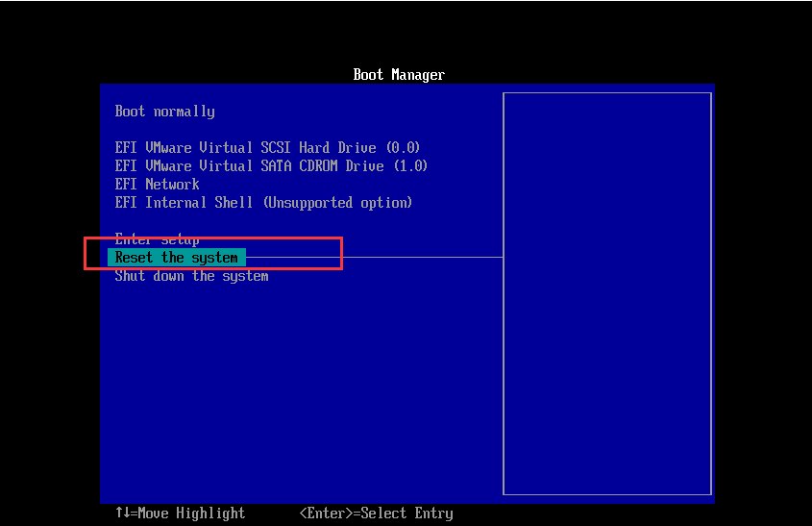Boot from EFI VMware SATA CDROM Drive

point(271,166)
